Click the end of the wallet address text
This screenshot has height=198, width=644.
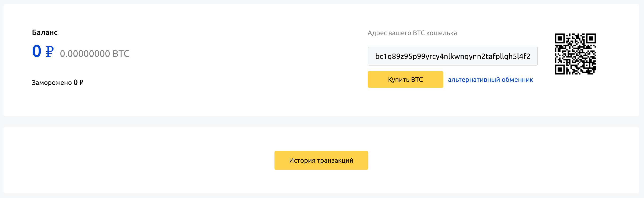point(527,56)
